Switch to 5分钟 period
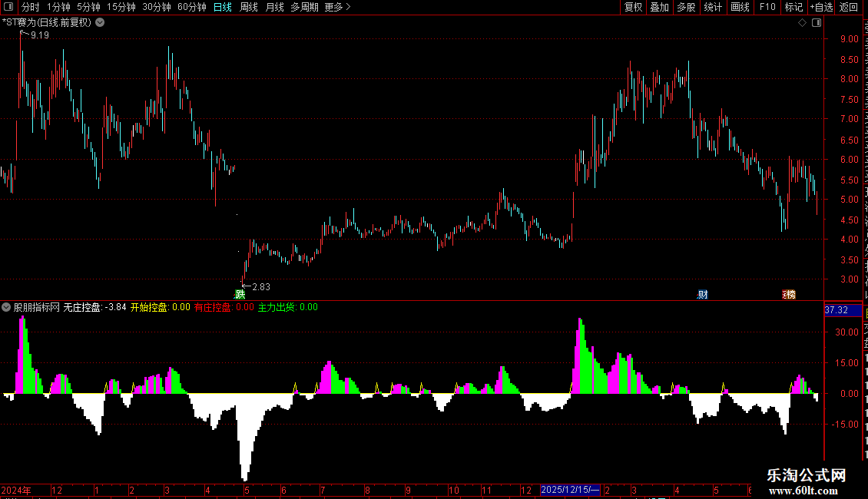 (x=88, y=7)
